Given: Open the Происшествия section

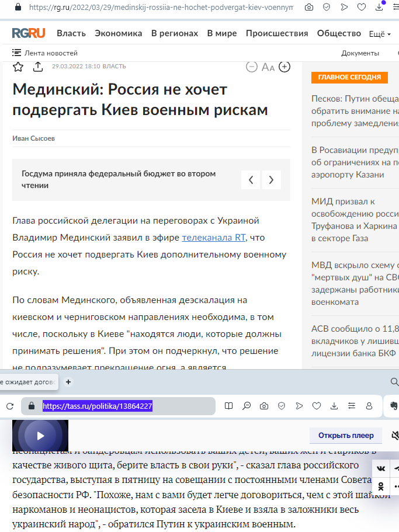Looking at the screenshot, I should tap(277, 33).
